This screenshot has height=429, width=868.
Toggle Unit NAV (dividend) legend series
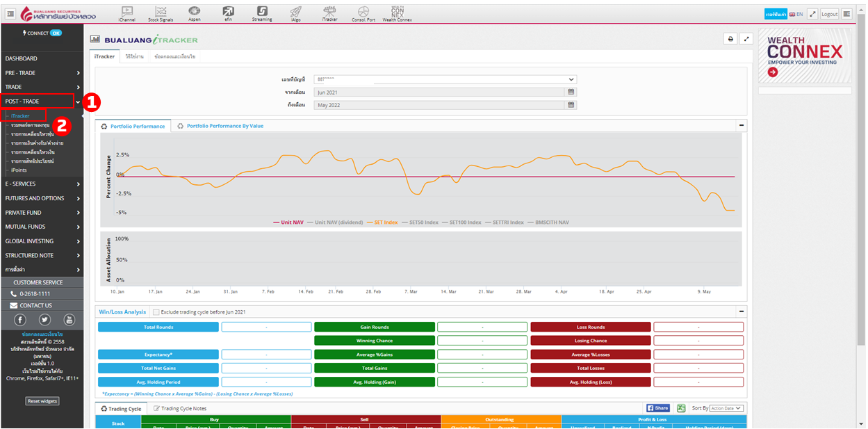tap(336, 222)
